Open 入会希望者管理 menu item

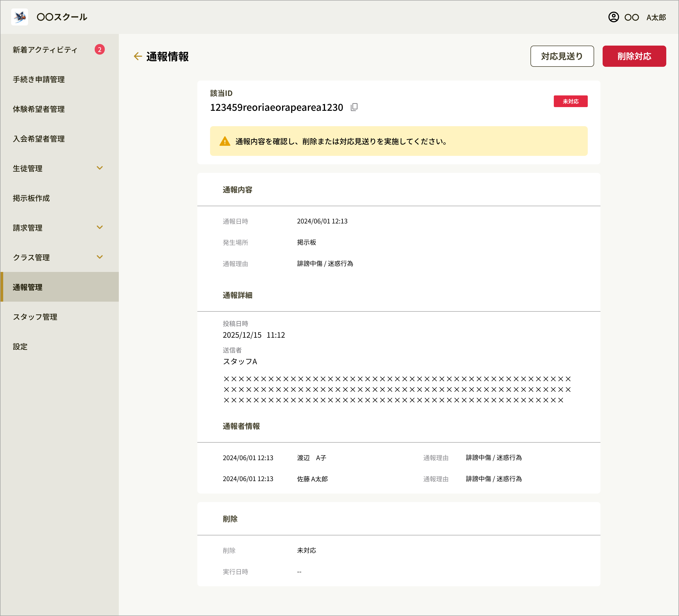coord(59,139)
